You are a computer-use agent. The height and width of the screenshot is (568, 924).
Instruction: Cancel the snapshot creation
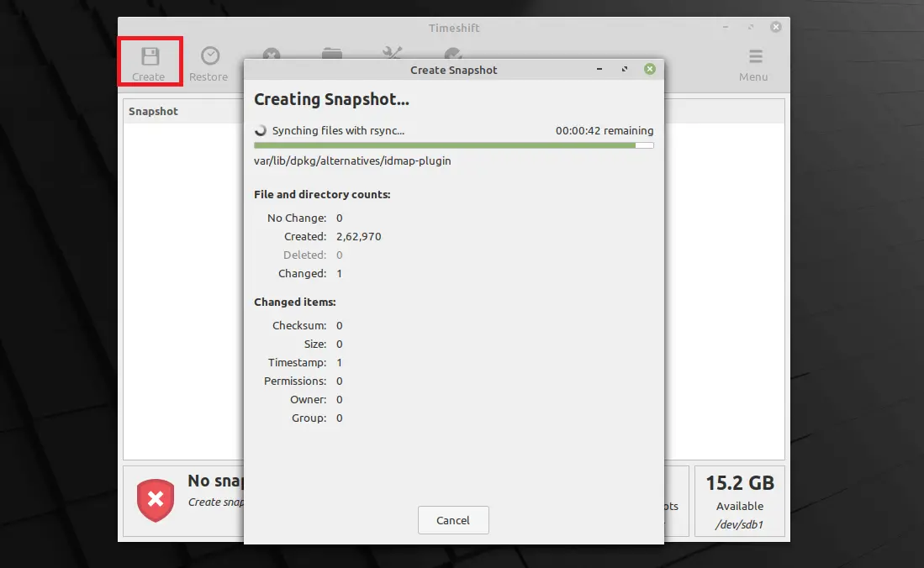coord(453,520)
